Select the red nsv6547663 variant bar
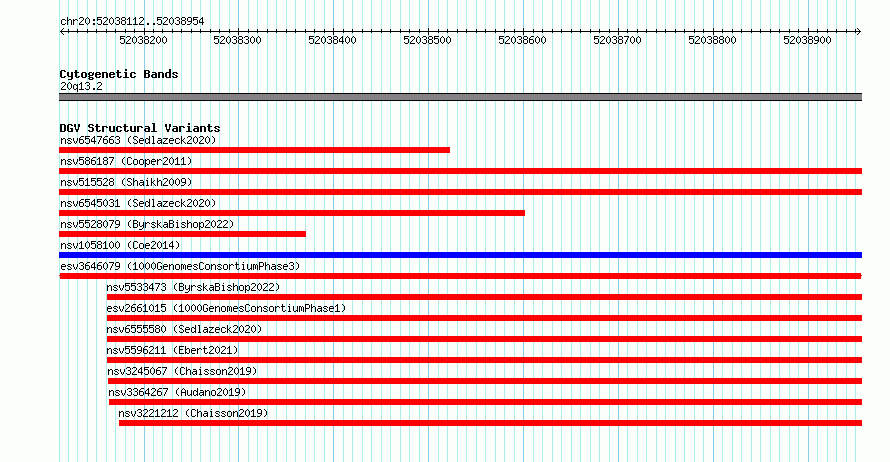The image size is (890, 462). [x=254, y=150]
